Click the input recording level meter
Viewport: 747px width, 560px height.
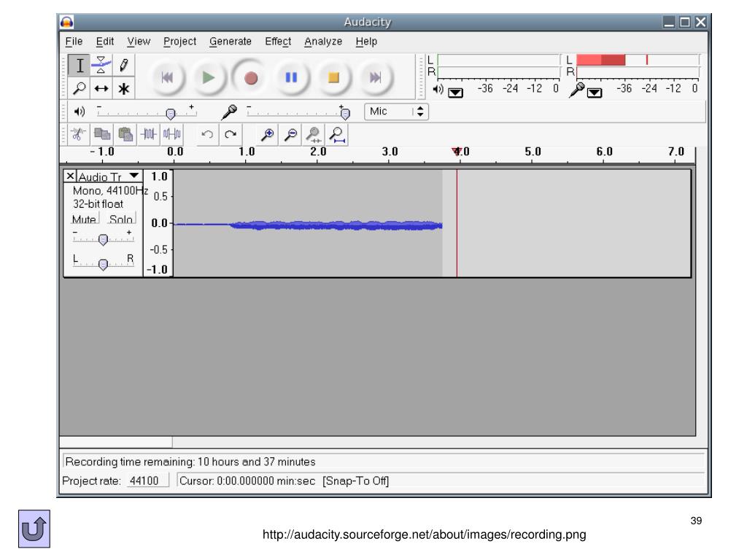pos(638,66)
